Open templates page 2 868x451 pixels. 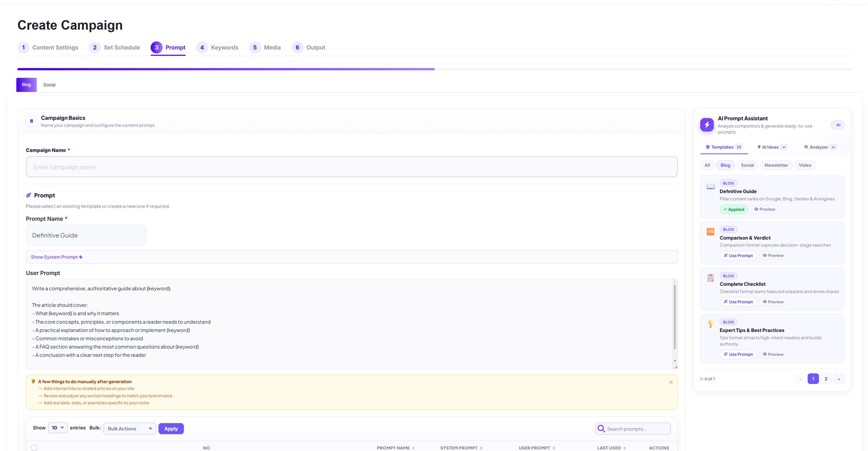(x=826, y=379)
